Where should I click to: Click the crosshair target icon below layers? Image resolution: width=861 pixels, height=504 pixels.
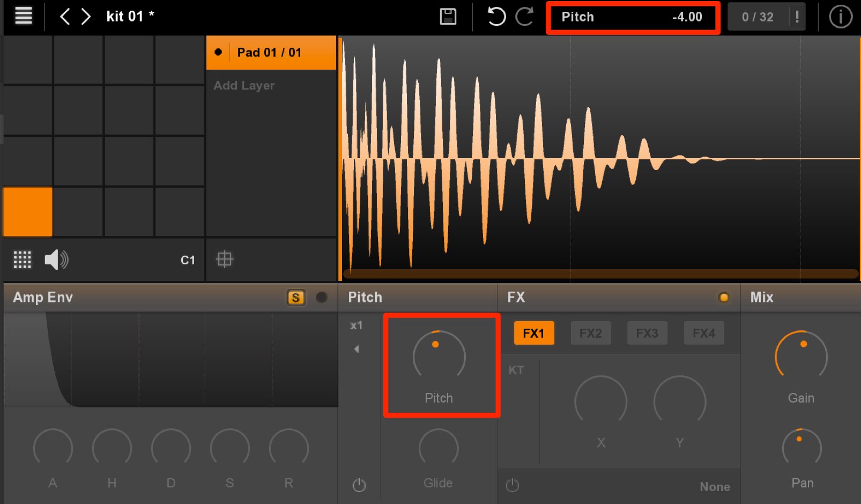coord(224,260)
